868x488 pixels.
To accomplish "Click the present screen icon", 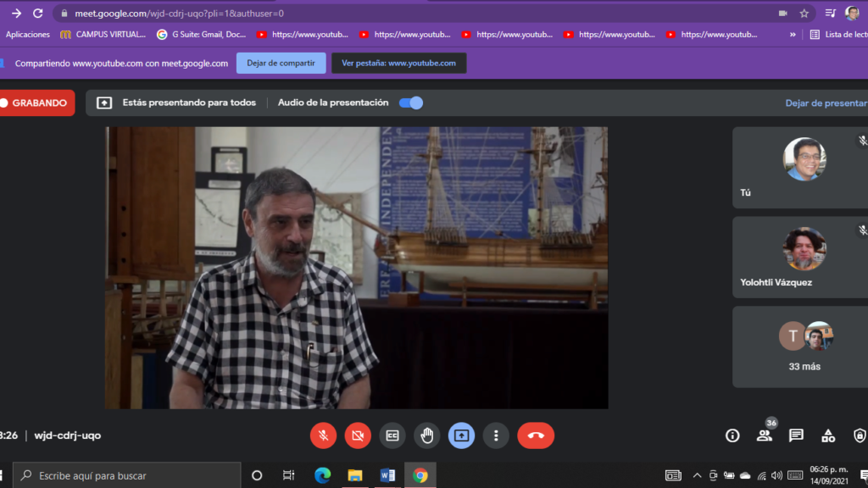I will point(462,435).
